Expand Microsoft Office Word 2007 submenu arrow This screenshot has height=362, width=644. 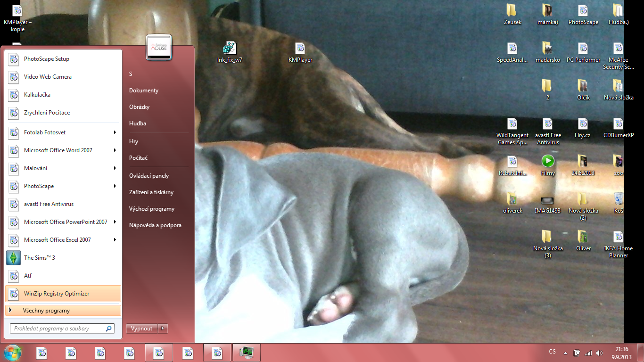click(x=115, y=150)
